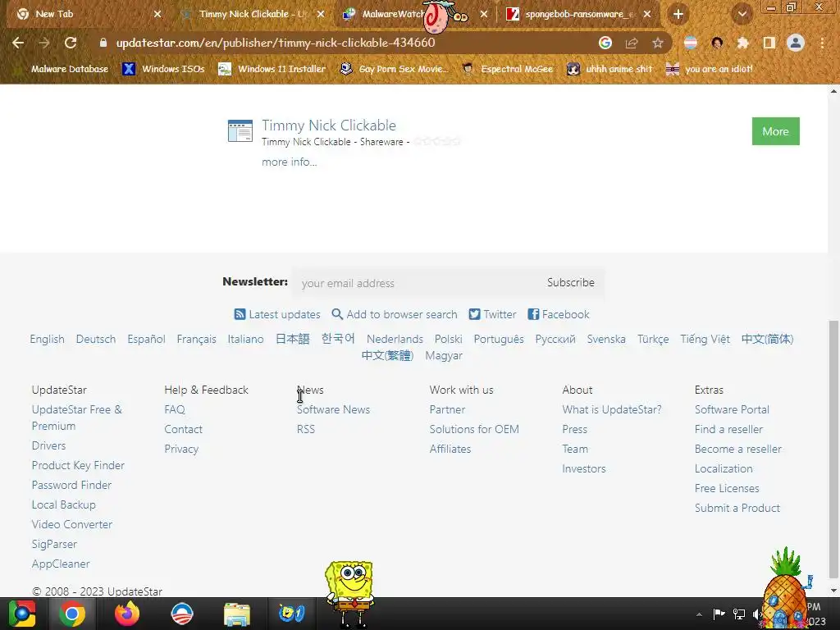840x630 pixels.
Task: Open the What is UpdateStar? link
Action: point(612,409)
